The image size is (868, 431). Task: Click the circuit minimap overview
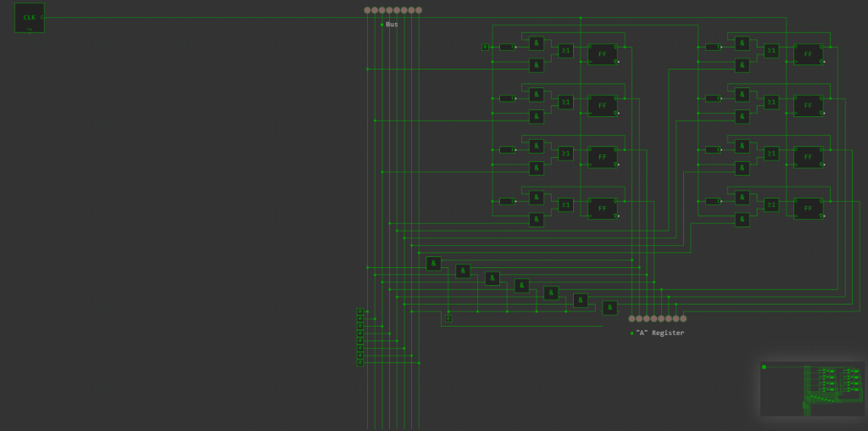tap(811, 389)
